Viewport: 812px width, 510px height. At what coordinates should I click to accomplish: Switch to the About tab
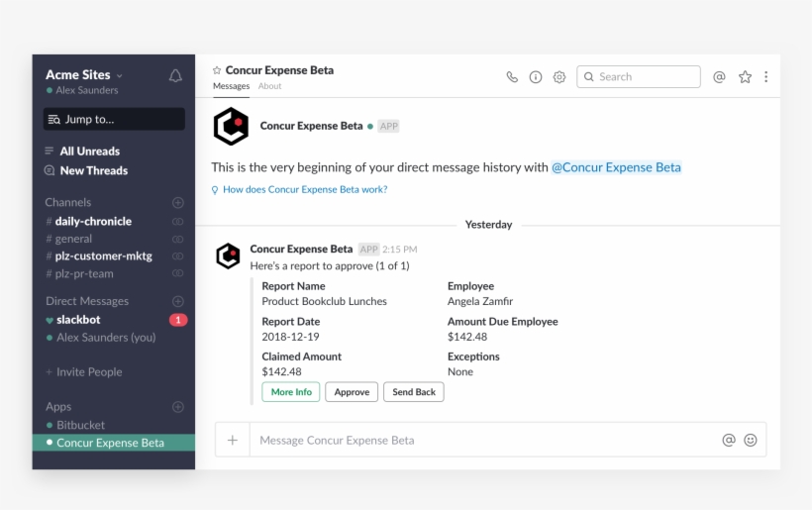point(269,86)
